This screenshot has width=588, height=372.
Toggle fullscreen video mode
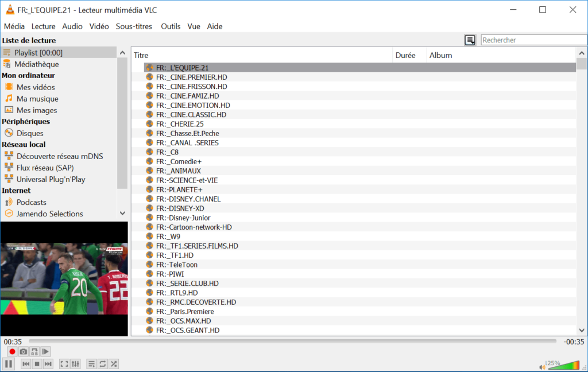coord(64,364)
